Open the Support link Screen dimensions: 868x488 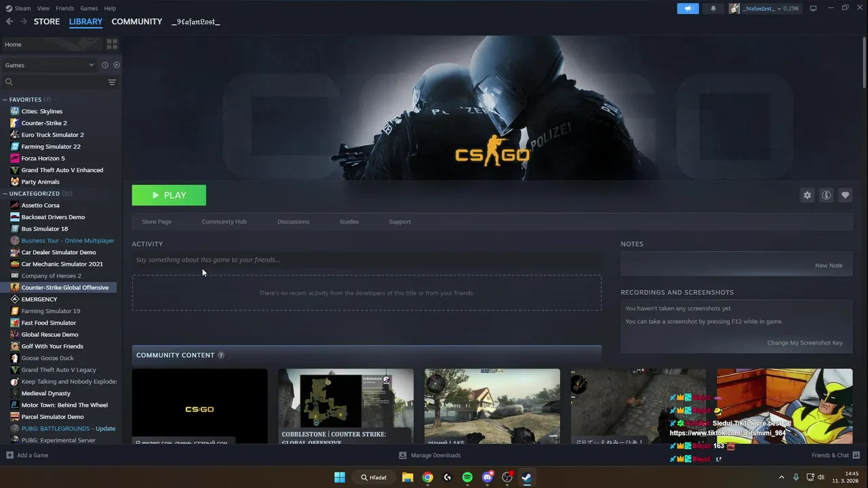point(399,222)
